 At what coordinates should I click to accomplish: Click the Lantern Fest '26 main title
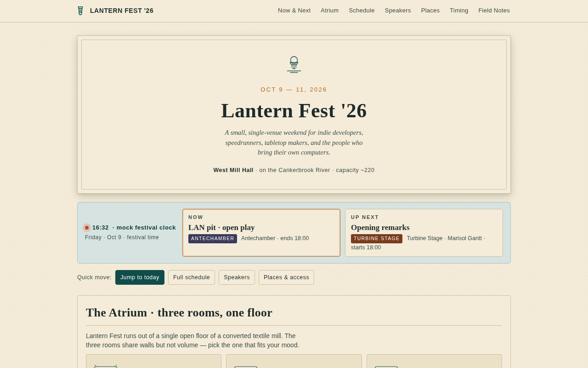point(294,110)
